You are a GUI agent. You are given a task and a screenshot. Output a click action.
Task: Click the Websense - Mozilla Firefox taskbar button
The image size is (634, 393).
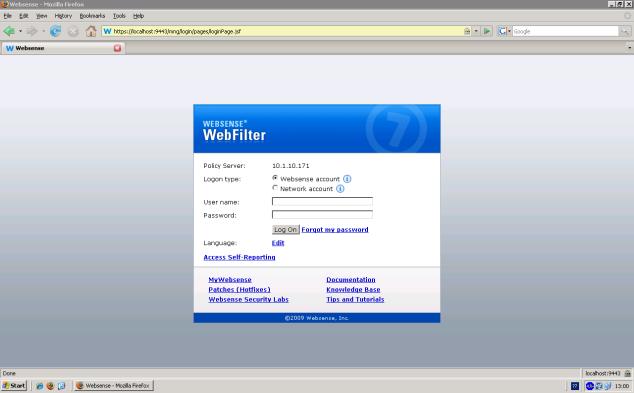click(x=114, y=386)
